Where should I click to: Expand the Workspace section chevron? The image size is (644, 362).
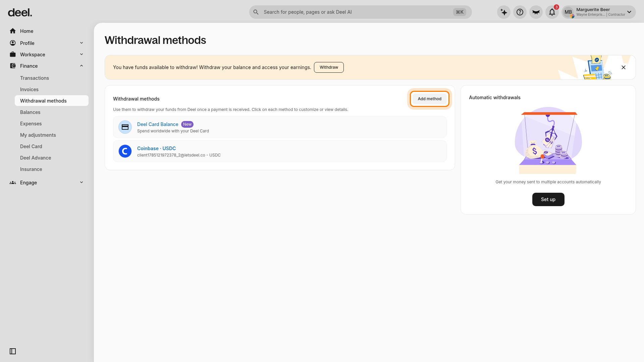tap(82, 54)
